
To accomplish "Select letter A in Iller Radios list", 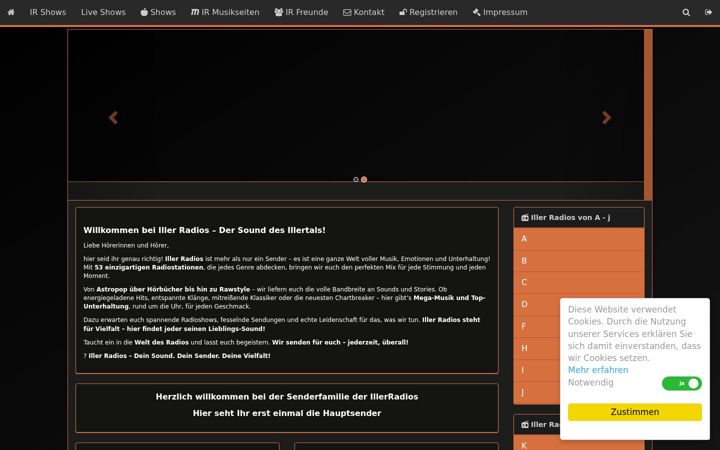I will 579,239.
